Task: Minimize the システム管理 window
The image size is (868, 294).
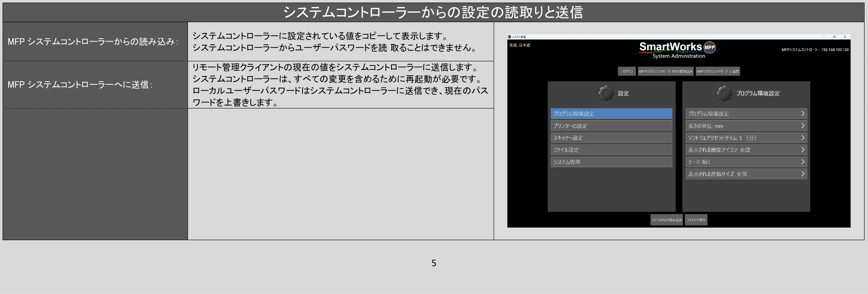Action: click(824, 37)
